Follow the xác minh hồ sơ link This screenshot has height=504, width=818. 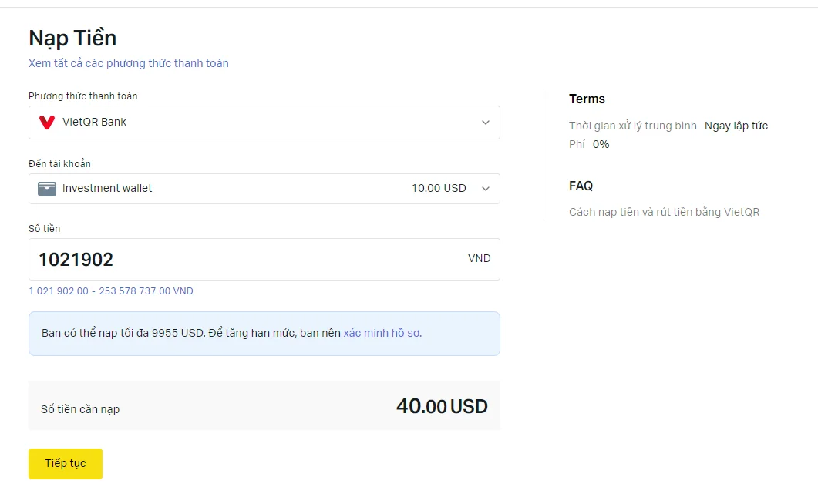[382, 333]
